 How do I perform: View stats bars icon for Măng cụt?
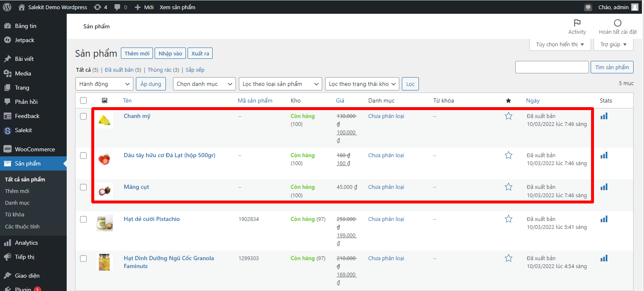(x=604, y=187)
